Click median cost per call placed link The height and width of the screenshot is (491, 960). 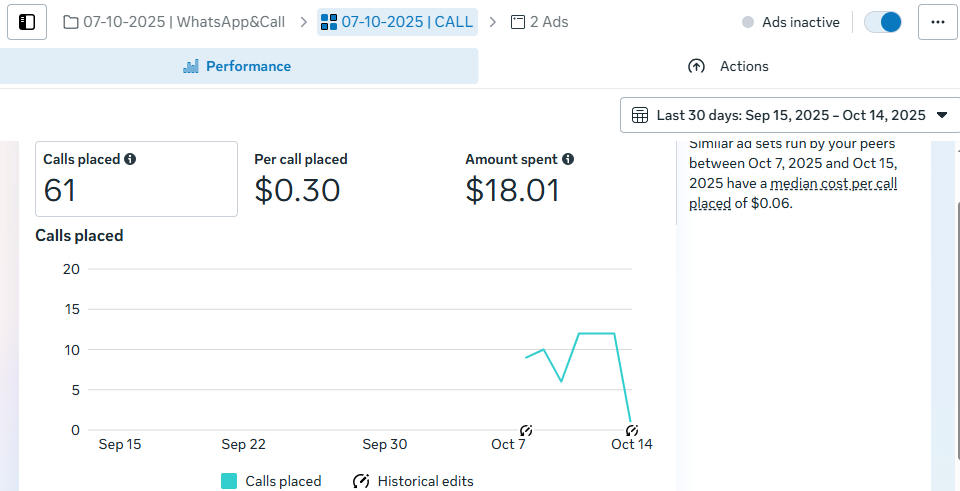coord(834,185)
